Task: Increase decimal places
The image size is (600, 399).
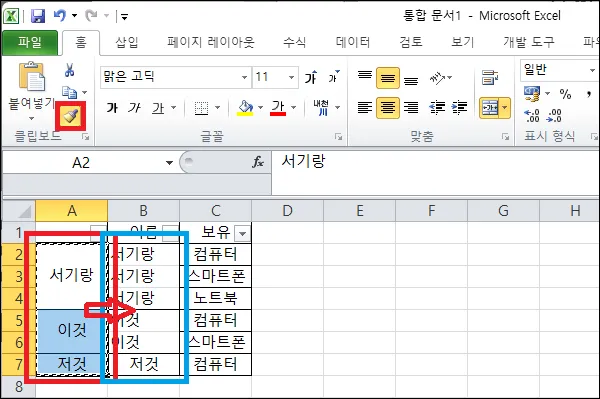Action: coord(532,116)
